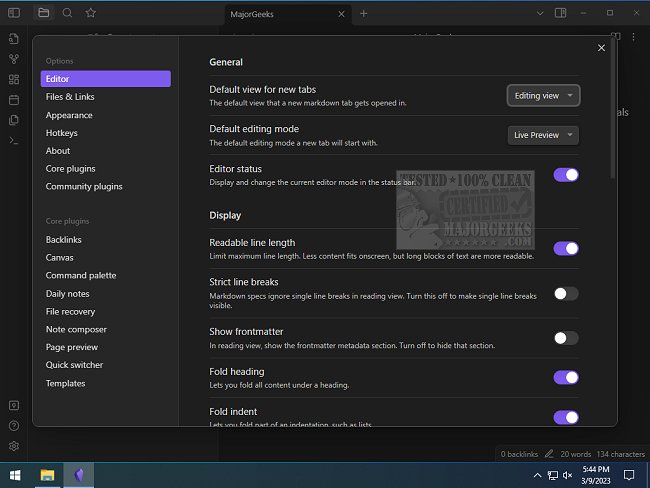
Task: Open command palette terminal icon
Action: pos(14,140)
